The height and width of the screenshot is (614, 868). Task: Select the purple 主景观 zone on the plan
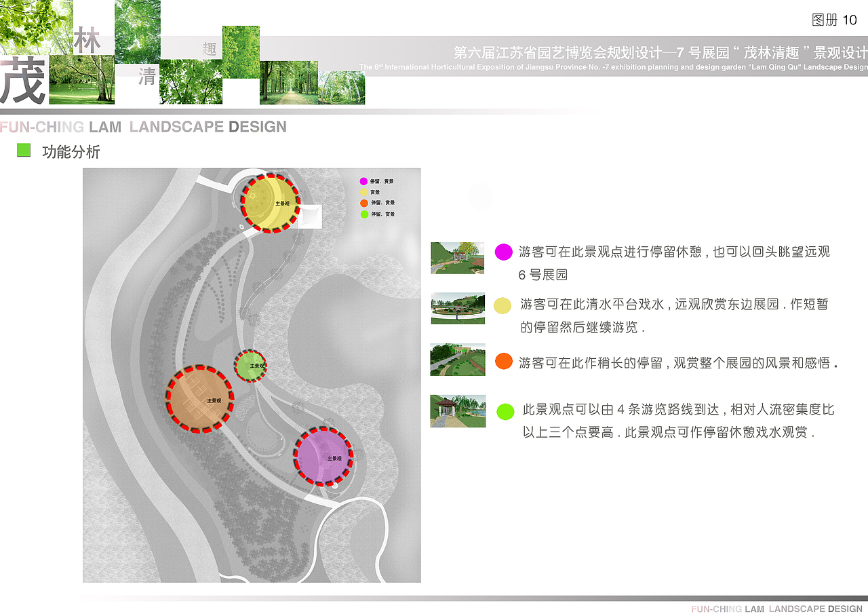[x=322, y=457]
